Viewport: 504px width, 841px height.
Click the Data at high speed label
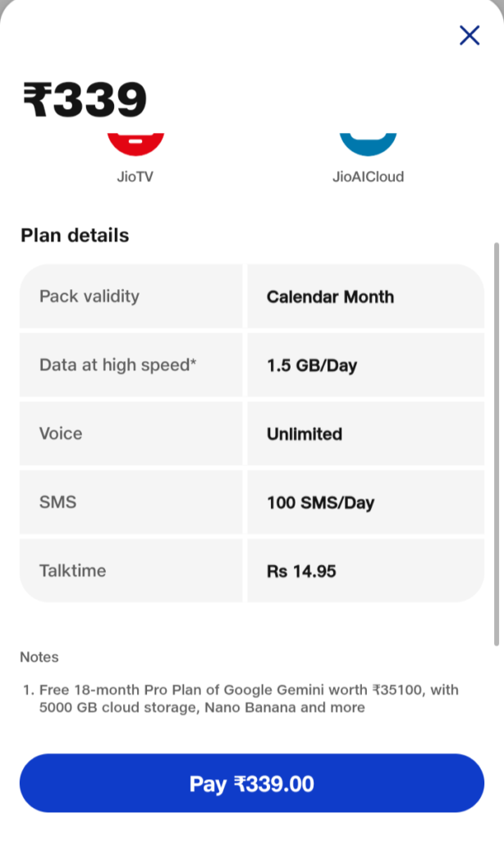click(x=118, y=365)
